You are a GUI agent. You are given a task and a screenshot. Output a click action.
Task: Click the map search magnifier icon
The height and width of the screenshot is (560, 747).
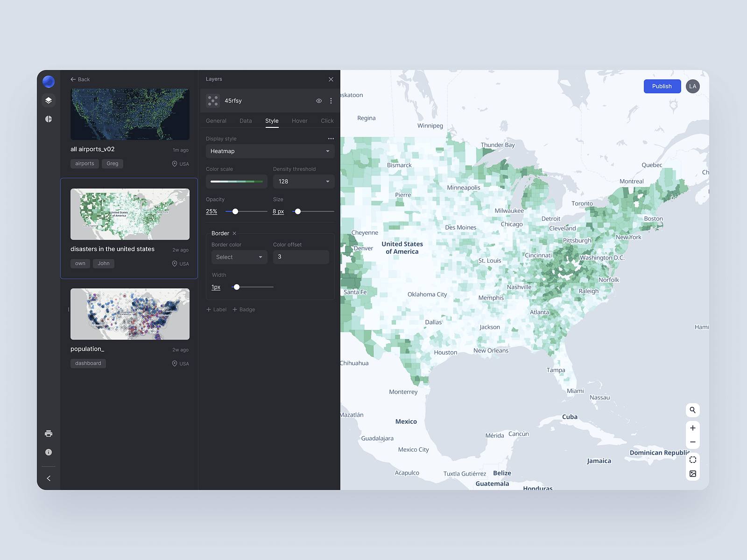pyautogui.click(x=692, y=410)
